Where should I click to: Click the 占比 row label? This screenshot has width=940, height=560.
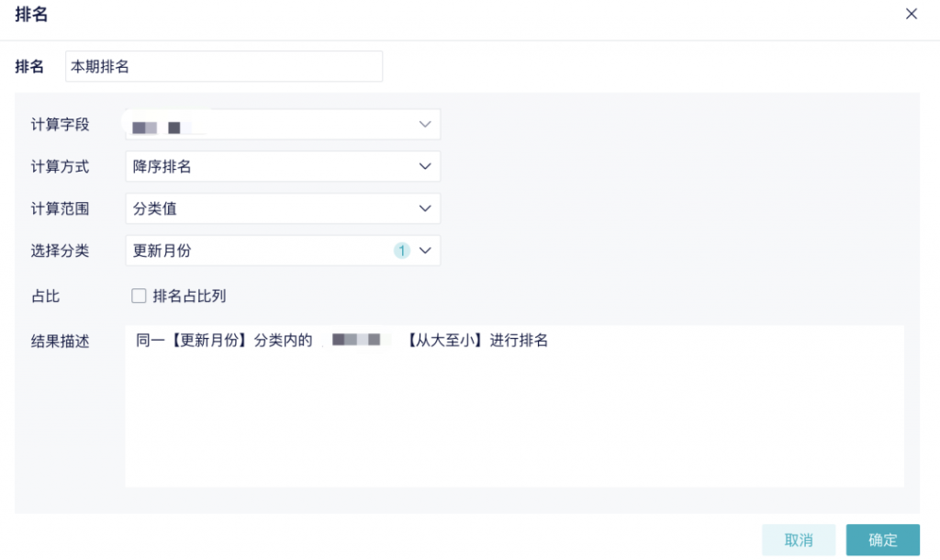pyautogui.click(x=45, y=296)
